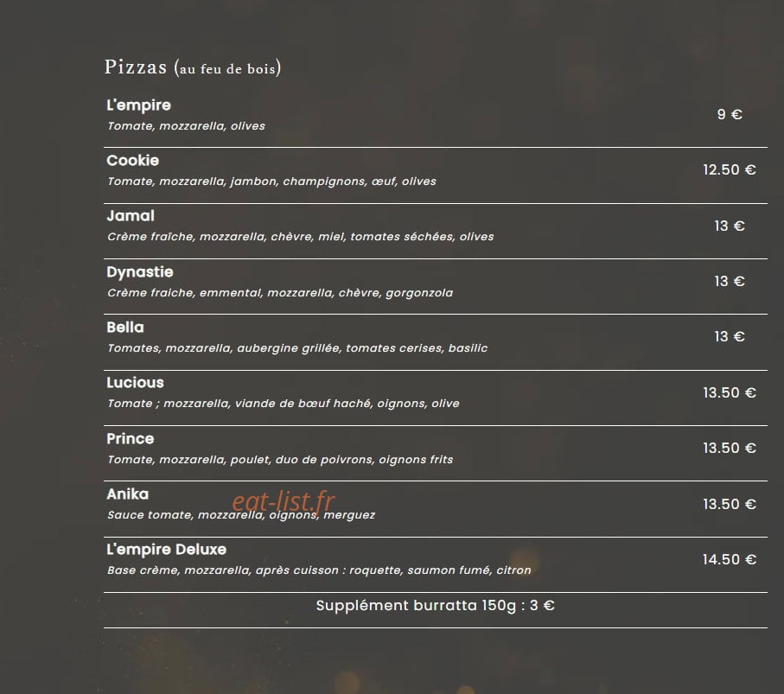The height and width of the screenshot is (694, 784).
Task: Click the Prince description with poulet
Action: 280,460
